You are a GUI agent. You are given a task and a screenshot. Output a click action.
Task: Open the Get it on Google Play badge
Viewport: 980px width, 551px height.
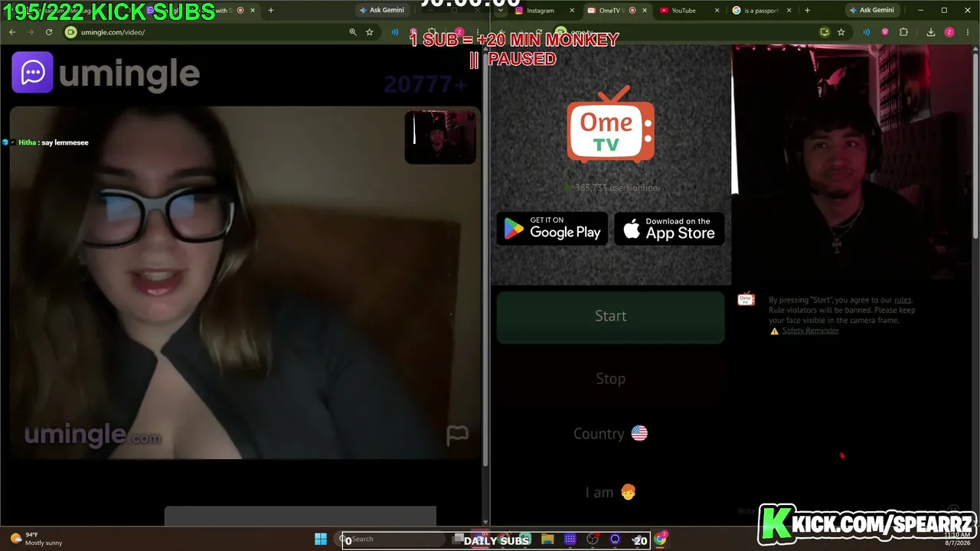coord(552,228)
